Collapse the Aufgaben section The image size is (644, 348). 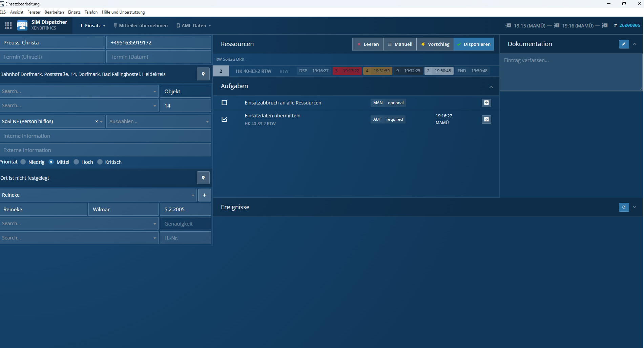click(x=491, y=87)
